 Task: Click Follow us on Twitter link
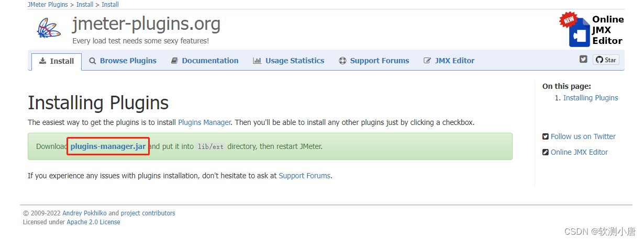(583, 136)
